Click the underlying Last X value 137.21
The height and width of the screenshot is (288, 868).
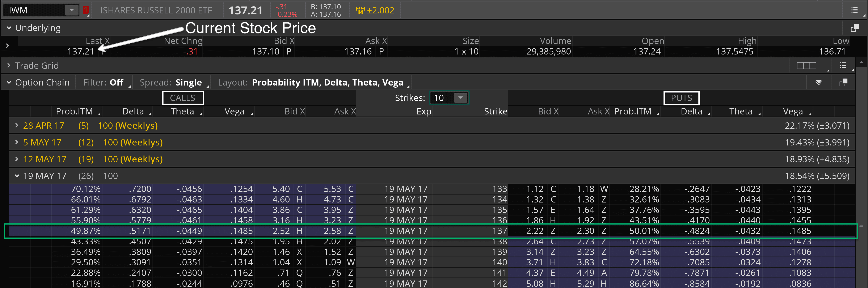(81, 52)
